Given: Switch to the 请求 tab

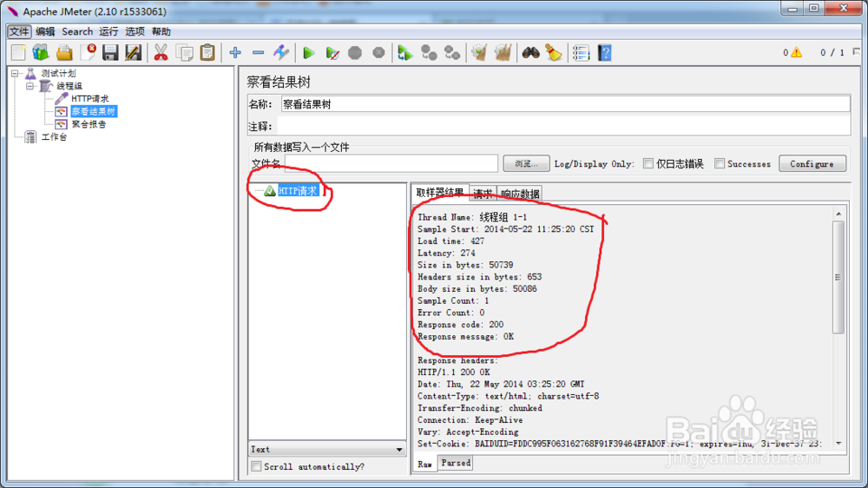Looking at the screenshot, I should [x=483, y=194].
